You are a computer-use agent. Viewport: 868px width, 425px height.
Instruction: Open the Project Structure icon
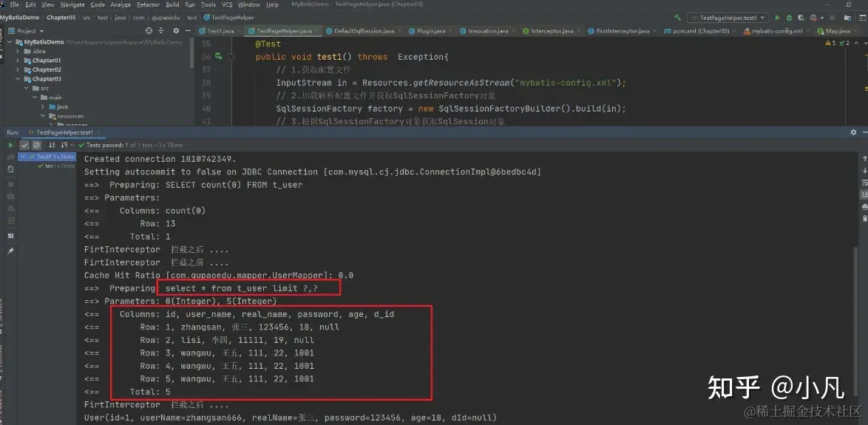(847, 18)
